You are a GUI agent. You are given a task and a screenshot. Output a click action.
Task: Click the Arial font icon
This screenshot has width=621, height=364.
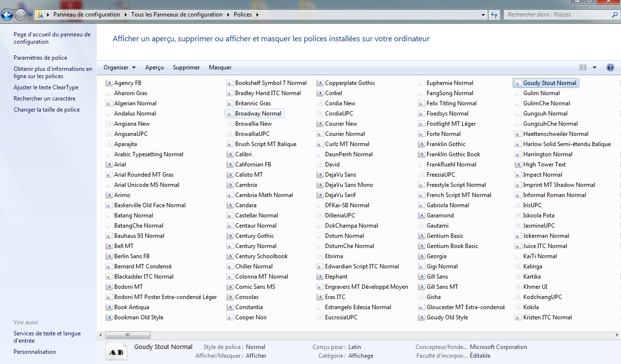(x=109, y=165)
